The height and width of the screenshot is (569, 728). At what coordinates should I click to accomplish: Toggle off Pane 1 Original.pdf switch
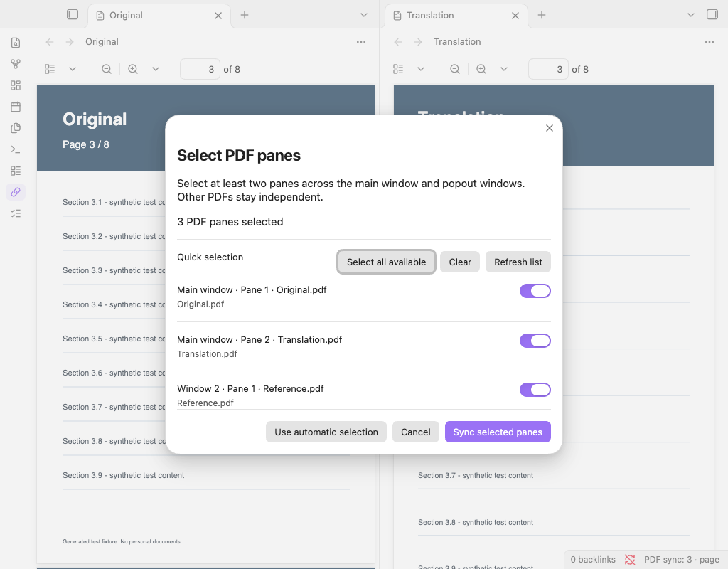(535, 291)
